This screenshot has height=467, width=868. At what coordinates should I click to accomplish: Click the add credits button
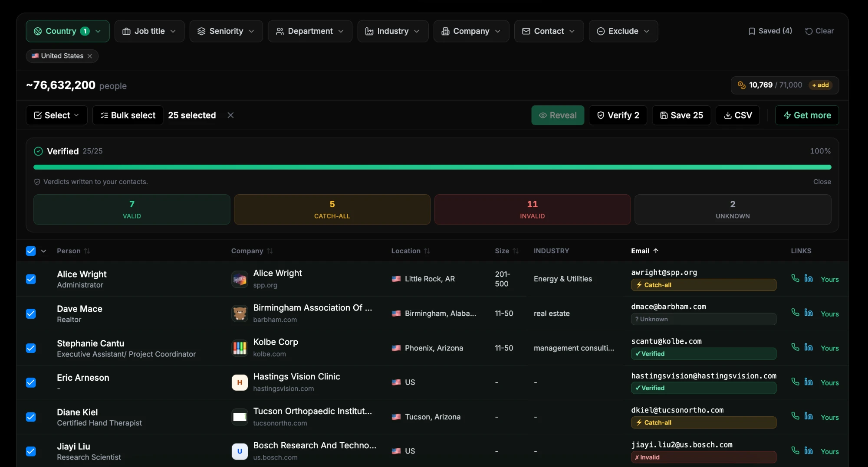pyautogui.click(x=820, y=85)
